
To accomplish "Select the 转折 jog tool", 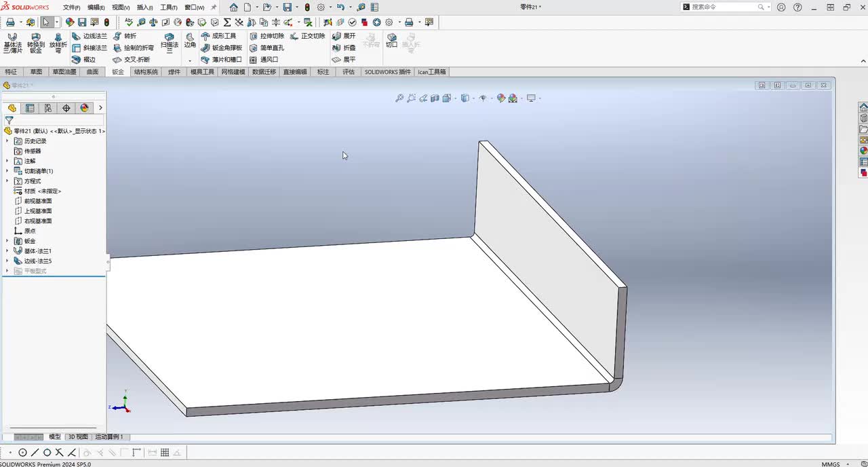I will pos(125,36).
